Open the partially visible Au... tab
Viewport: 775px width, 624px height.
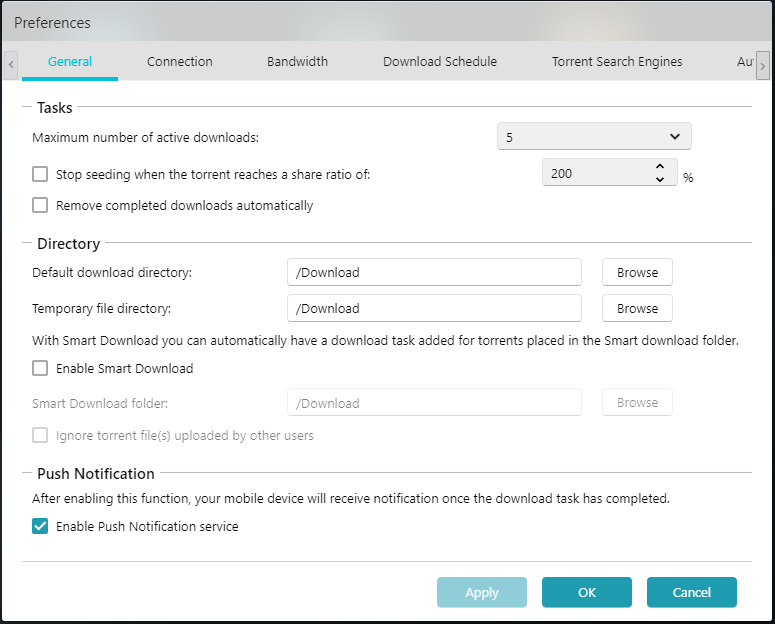click(745, 61)
